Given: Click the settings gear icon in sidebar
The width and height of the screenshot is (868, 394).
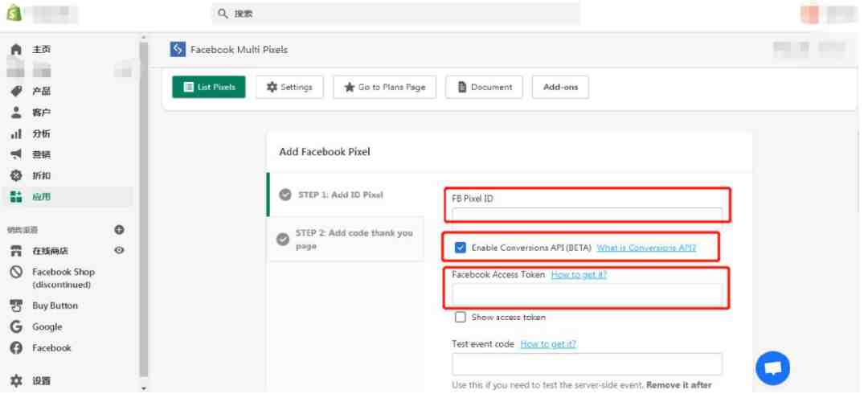Looking at the screenshot, I should (16, 381).
